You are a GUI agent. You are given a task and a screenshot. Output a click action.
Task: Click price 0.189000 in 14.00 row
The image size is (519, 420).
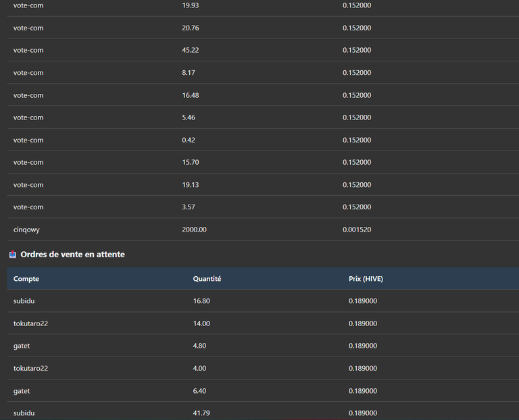(x=363, y=323)
